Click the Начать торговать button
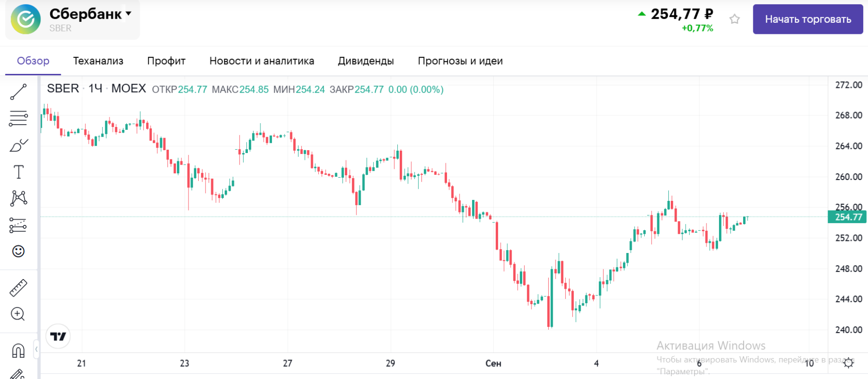Screen dimensions: 868x379 [x=808, y=19]
